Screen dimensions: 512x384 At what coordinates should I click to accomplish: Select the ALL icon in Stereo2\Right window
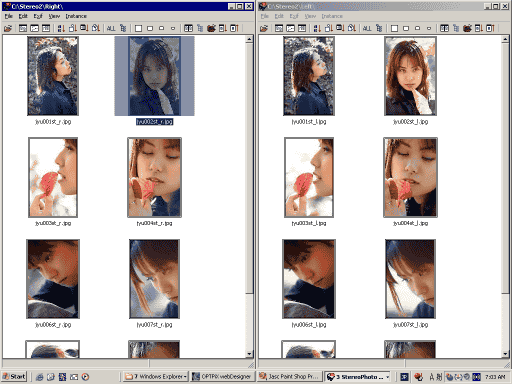111,28
